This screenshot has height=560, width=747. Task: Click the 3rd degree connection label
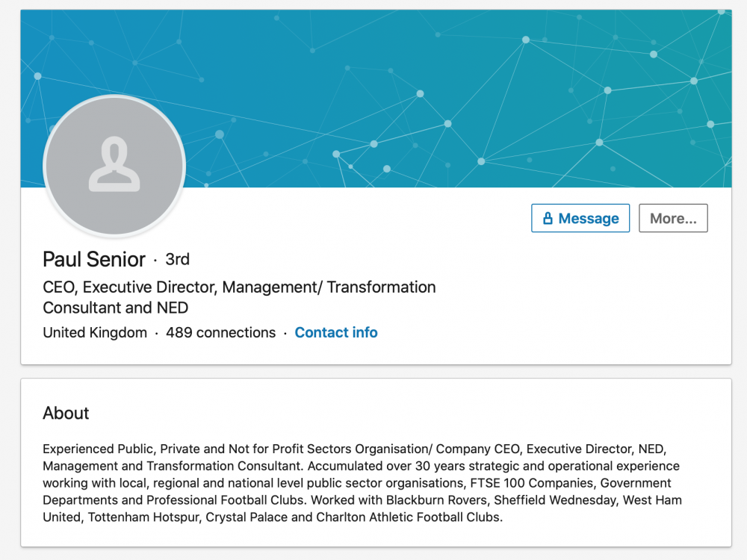178,260
